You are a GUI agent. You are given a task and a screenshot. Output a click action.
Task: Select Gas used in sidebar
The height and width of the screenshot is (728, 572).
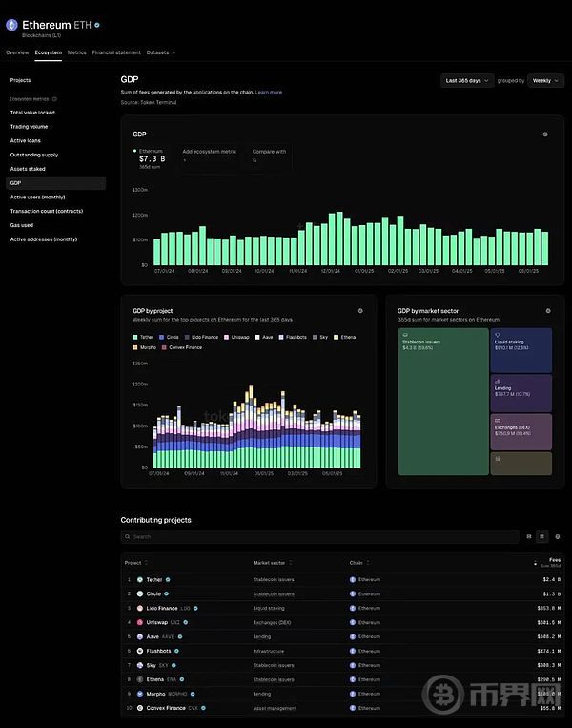[21, 225]
